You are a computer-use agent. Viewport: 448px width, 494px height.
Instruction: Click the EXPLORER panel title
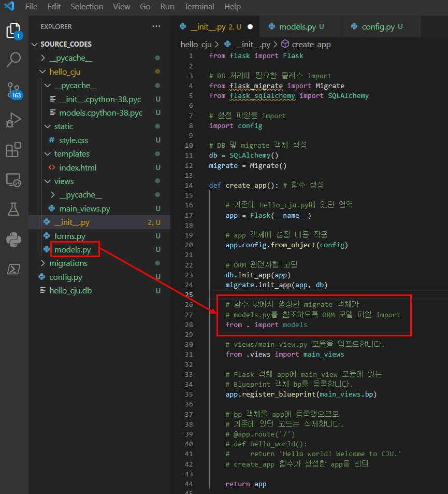point(56,27)
